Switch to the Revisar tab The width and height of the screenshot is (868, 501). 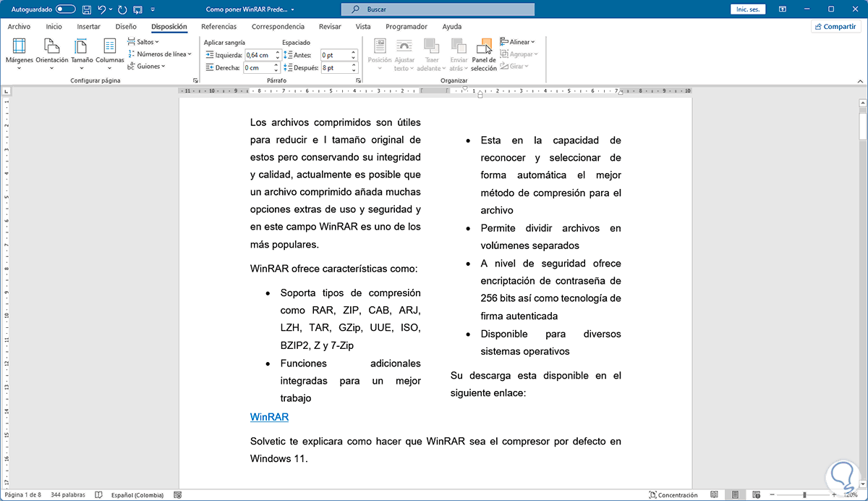click(x=330, y=27)
